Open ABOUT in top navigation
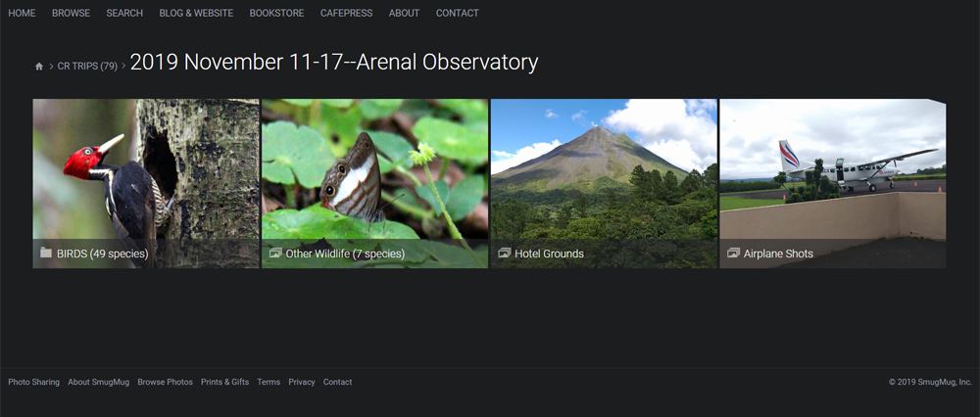 [404, 13]
